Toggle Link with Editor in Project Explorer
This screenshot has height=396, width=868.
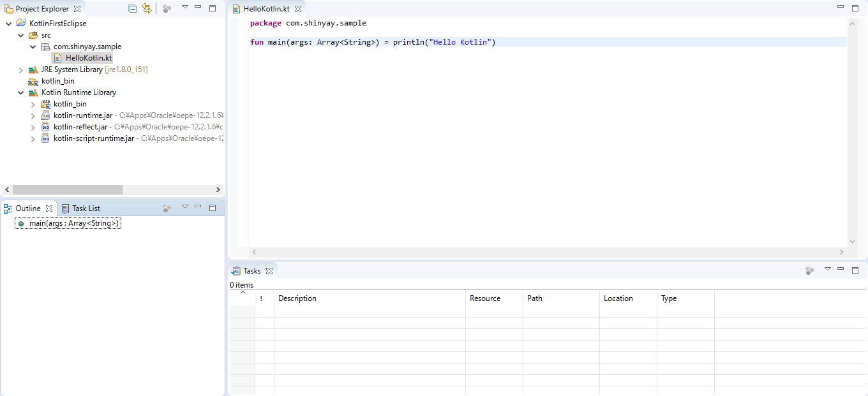click(146, 8)
